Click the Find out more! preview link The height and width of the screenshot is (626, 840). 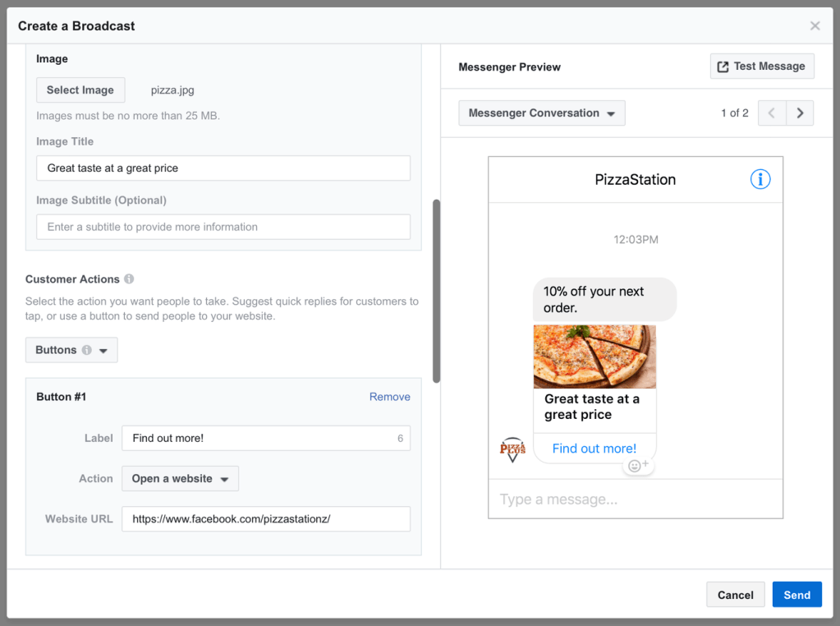click(x=594, y=449)
